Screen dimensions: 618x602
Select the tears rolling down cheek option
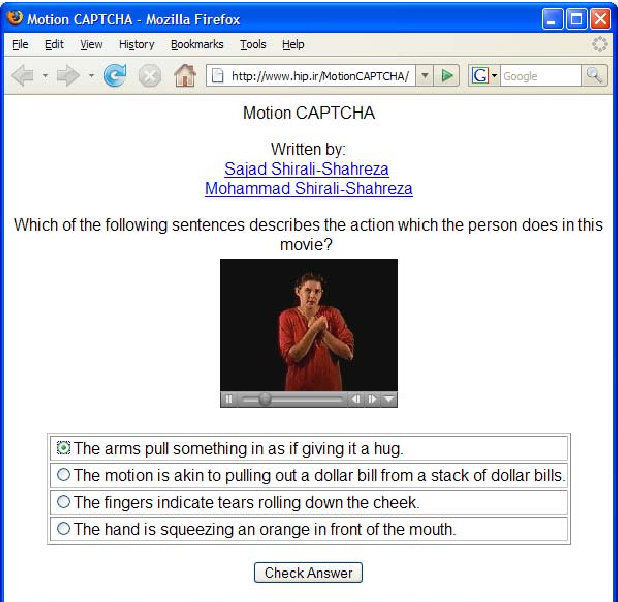pos(63,501)
